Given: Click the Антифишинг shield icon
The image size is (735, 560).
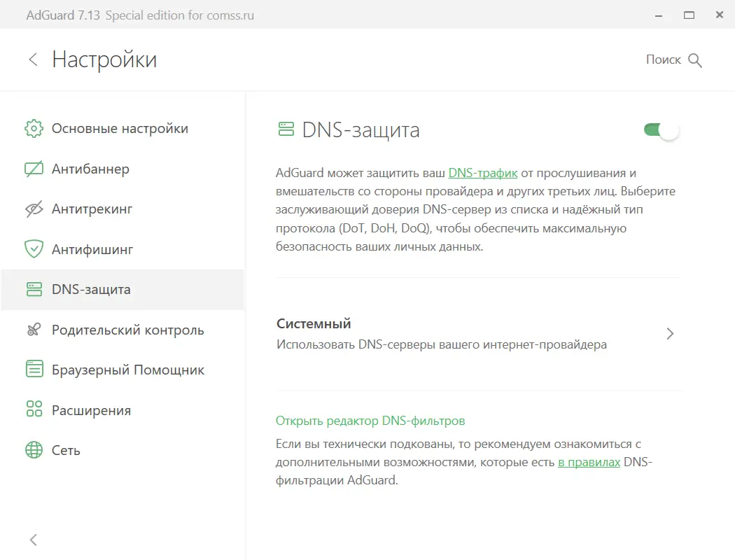Looking at the screenshot, I should click(34, 248).
